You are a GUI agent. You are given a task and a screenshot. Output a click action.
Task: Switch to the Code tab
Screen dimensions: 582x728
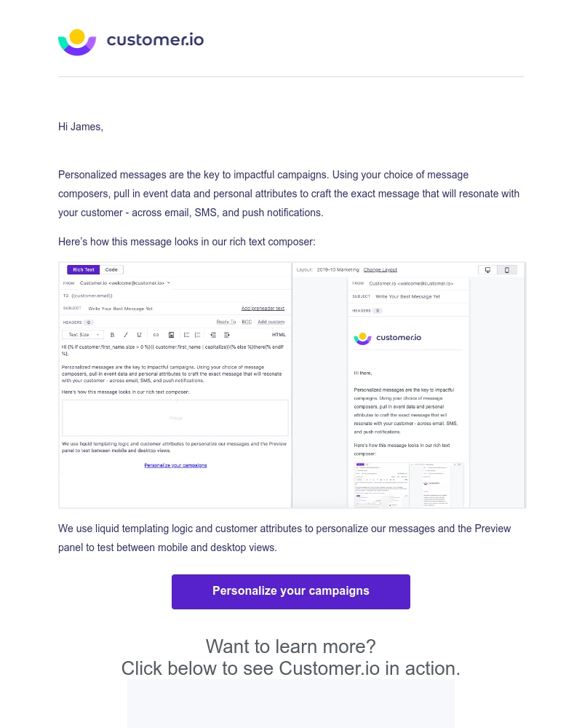[x=111, y=269]
